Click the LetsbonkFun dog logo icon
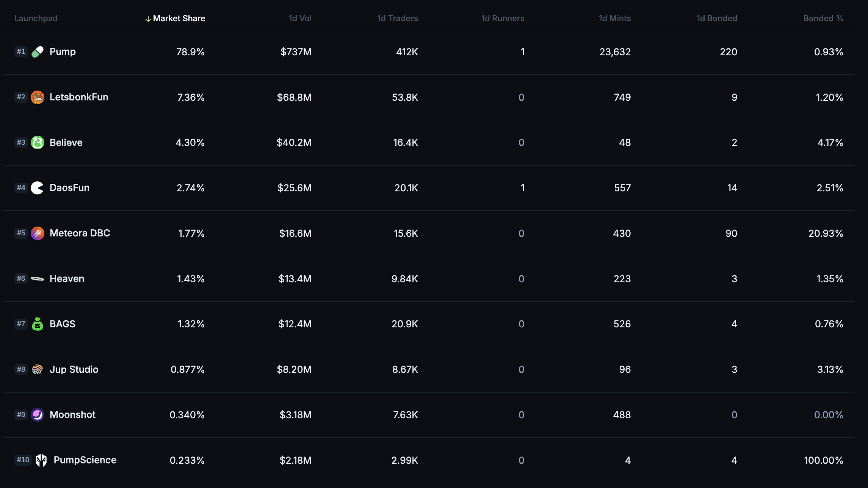Image resolution: width=868 pixels, height=488 pixels. point(38,97)
